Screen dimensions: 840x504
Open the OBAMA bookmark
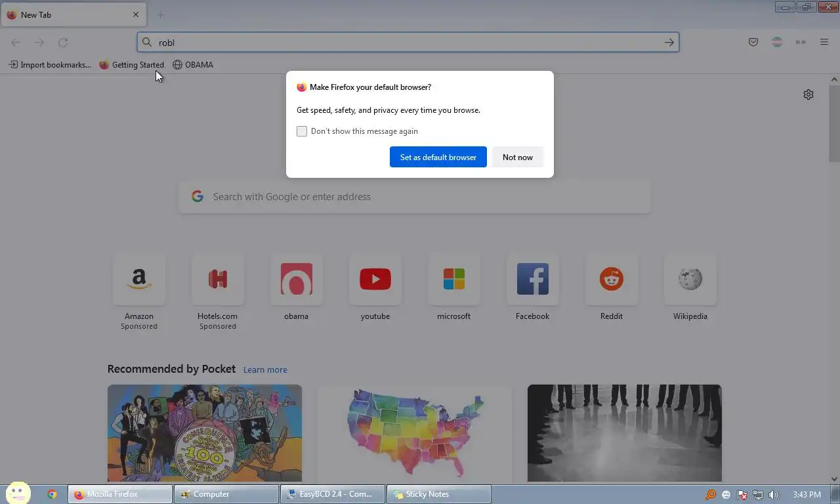click(193, 65)
